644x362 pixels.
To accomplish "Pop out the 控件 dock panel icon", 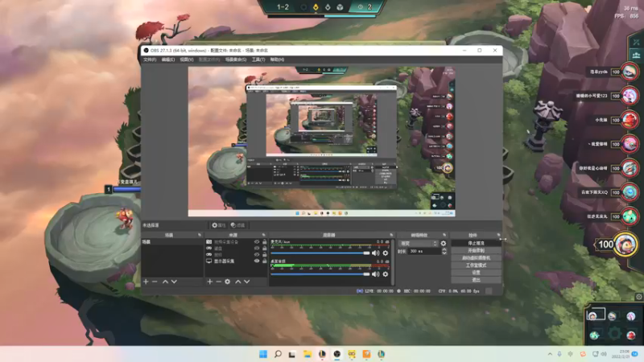I will click(x=498, y=235).
